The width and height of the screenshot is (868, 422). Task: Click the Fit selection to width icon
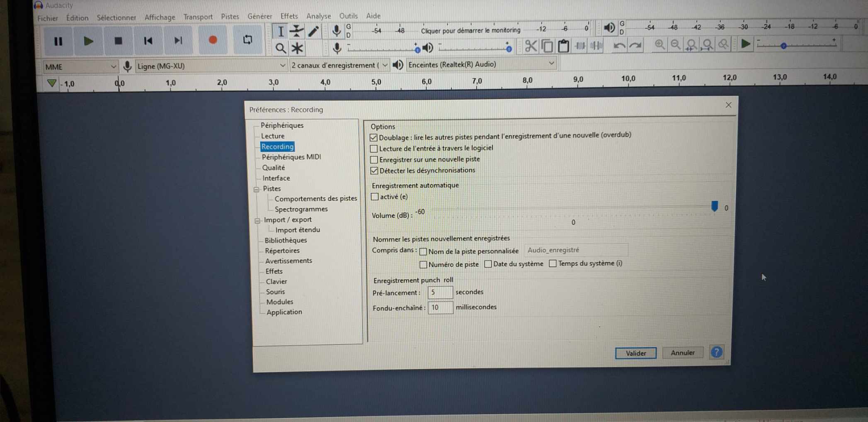(691, 44)
